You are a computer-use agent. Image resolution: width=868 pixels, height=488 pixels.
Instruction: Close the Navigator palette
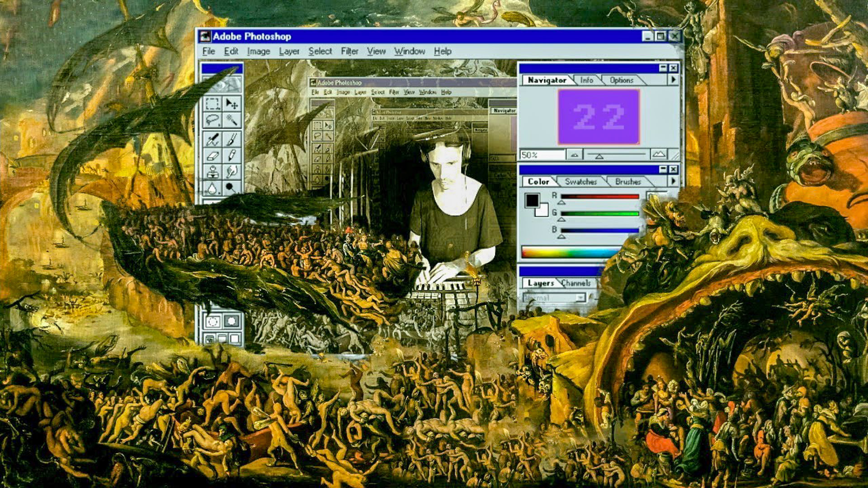(x=673, y=68)
